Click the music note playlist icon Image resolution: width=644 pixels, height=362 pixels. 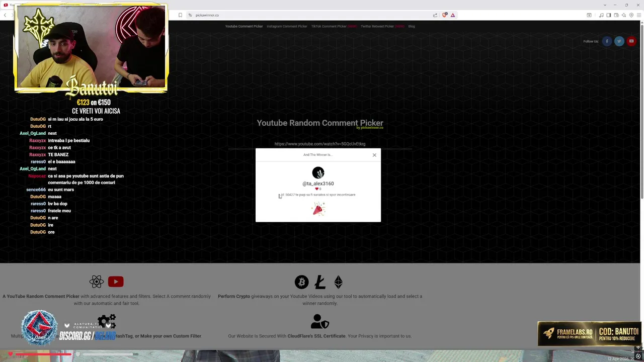[x=601, y=15]
